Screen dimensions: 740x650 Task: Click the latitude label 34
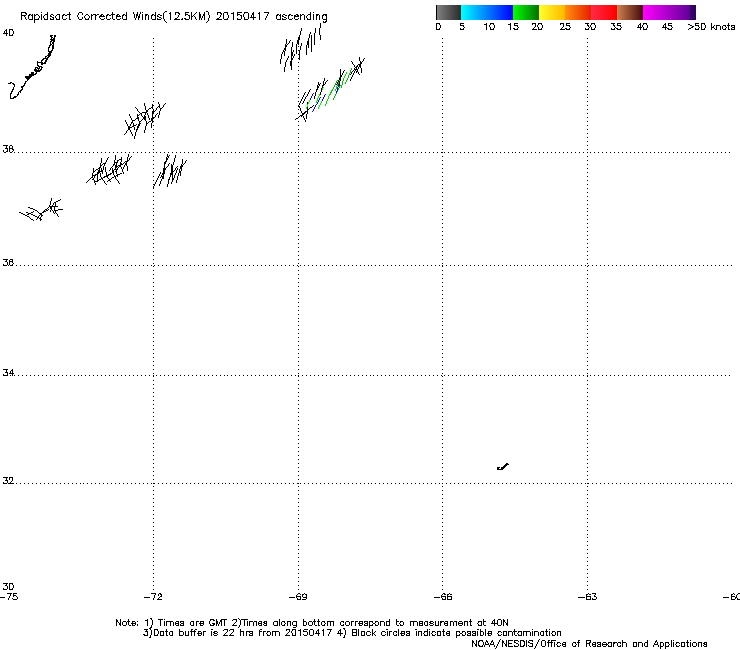(x=8, y=373)
